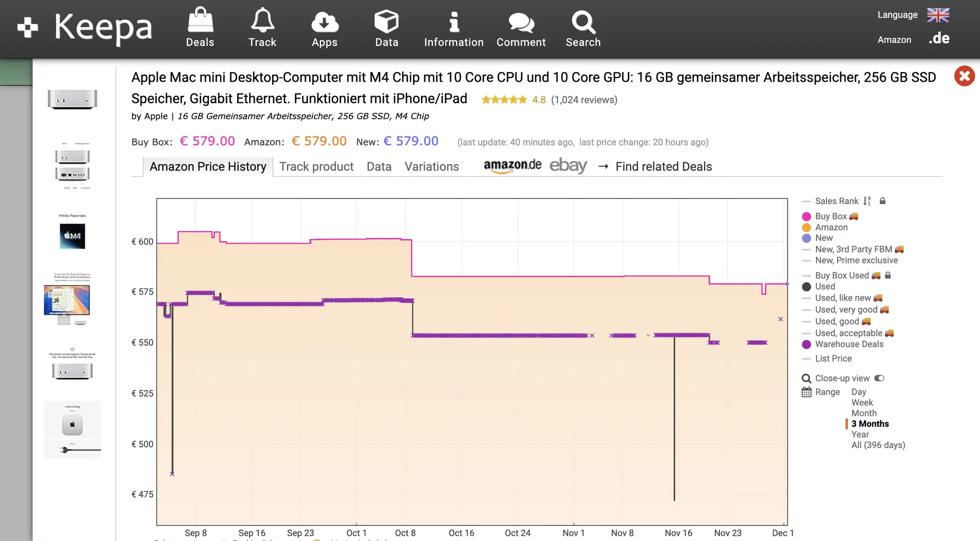Viewport: 980px width, 541px height.
Task: Open the Apps cloud download icon
Action: pos(325,21)
